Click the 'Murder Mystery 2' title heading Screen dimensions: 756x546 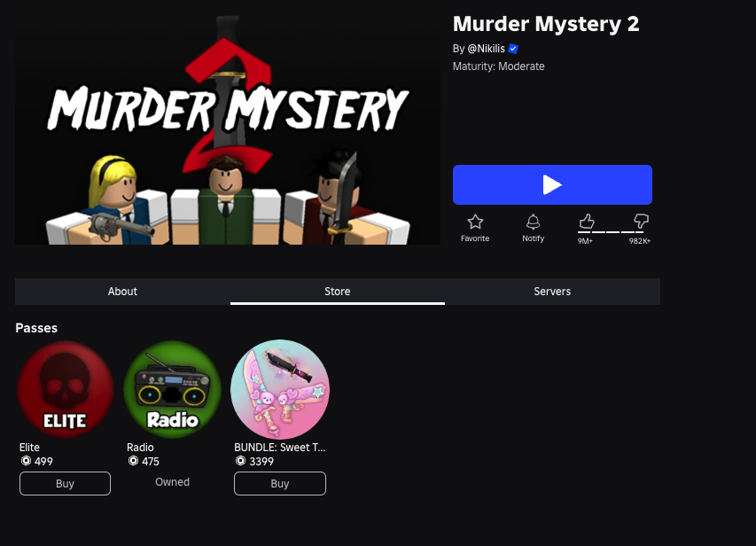[546, 24]
